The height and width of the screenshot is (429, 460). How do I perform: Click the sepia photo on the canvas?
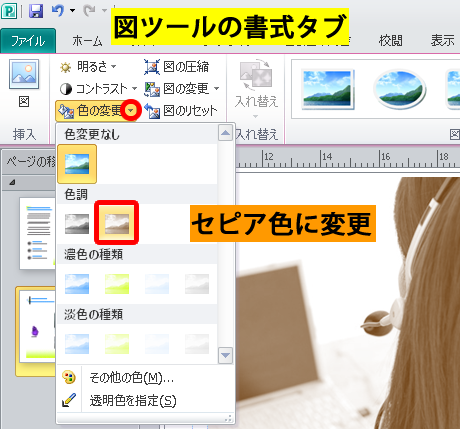[x=348, y=302]
